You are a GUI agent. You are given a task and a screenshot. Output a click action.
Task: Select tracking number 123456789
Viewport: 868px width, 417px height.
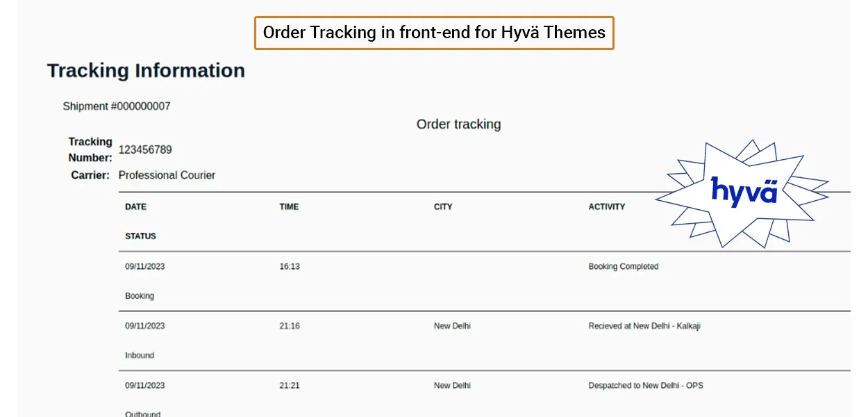[x=145, y=150]
